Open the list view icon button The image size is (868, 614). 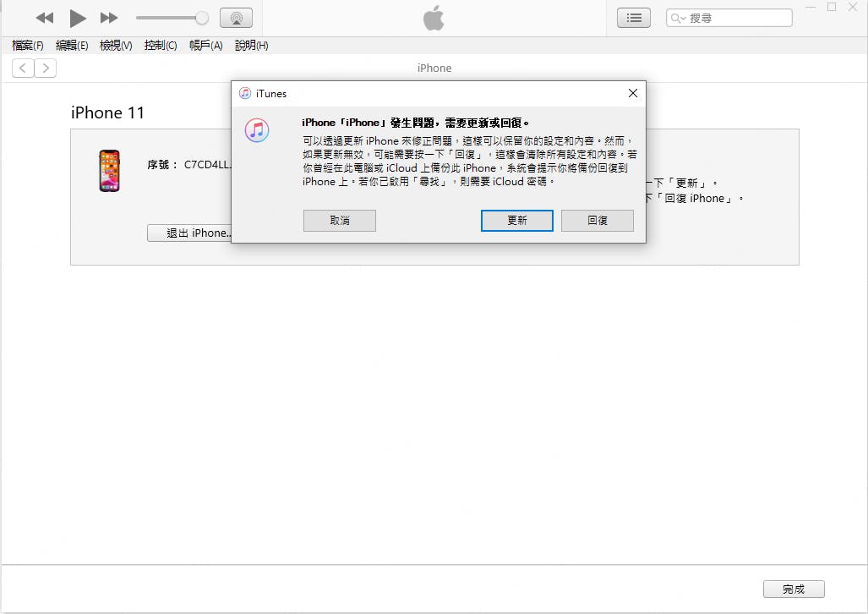coord(634,18)
